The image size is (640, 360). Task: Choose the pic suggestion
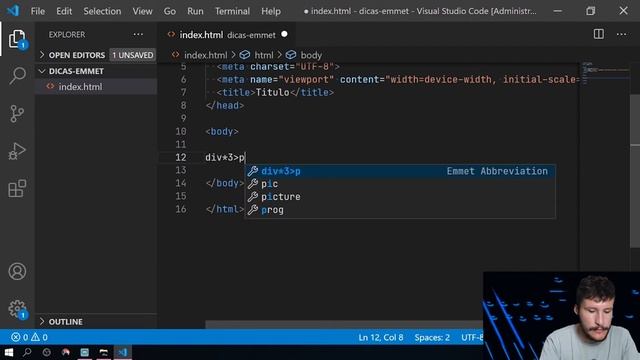pyautogui.click(x=400, y=184)
